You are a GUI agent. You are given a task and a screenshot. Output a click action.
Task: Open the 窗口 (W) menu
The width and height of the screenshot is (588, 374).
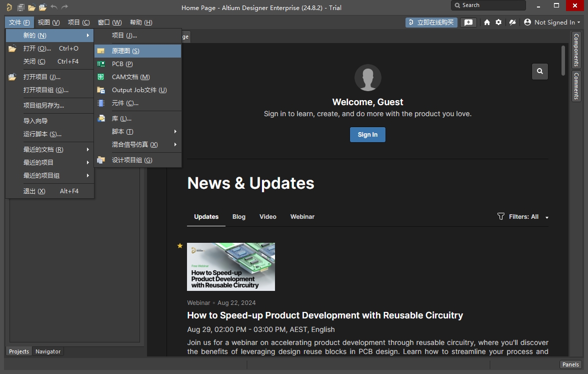tap(109, 23)
